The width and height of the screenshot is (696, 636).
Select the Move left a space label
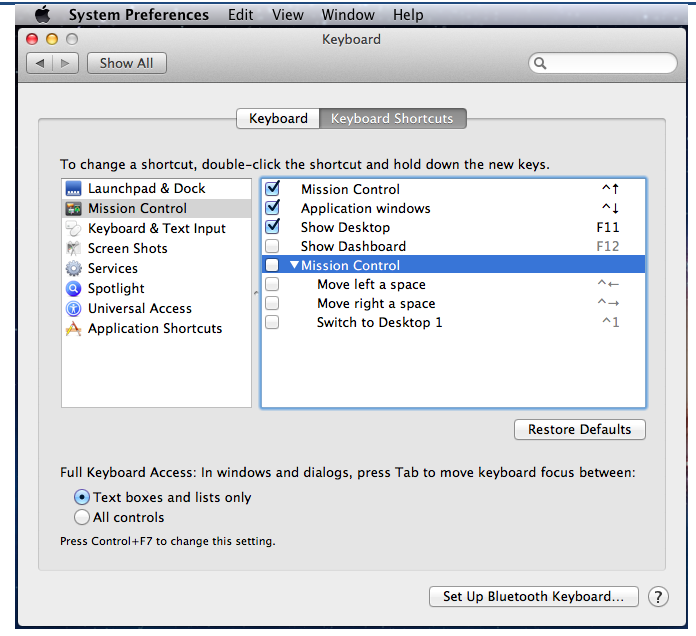point(372,284)
